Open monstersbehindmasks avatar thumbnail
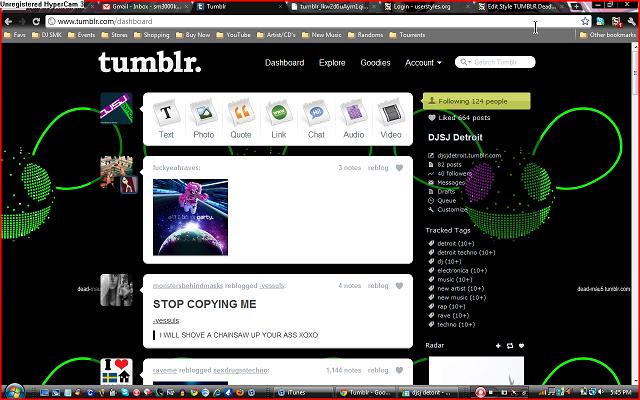The width and height of the screenshot is (640, 400). pos(116,290)
